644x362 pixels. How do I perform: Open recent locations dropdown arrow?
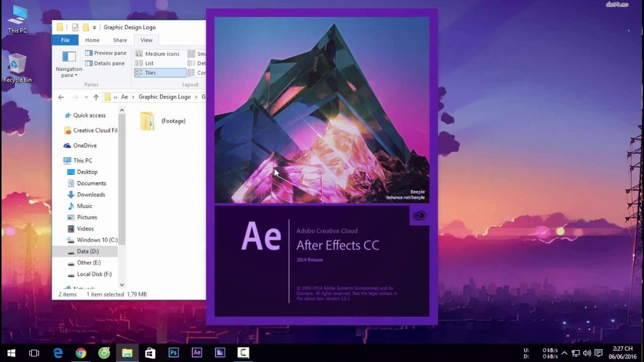86,97
